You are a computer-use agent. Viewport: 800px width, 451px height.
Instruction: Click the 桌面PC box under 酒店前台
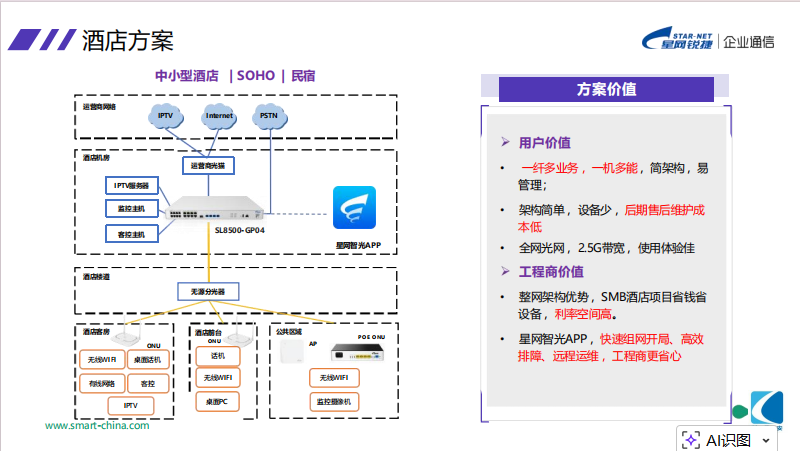(217, 401)
